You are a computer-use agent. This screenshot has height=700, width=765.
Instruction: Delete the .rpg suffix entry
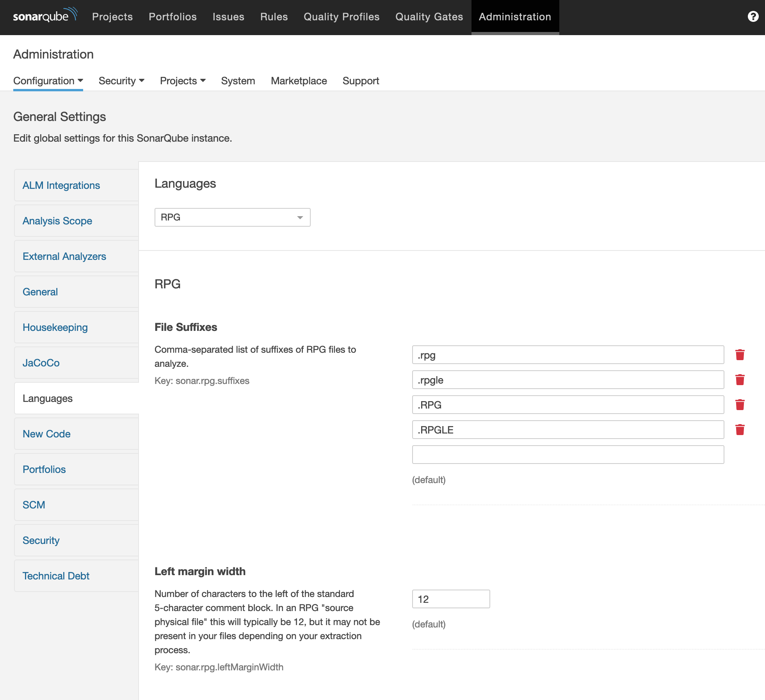coord(740,355)
